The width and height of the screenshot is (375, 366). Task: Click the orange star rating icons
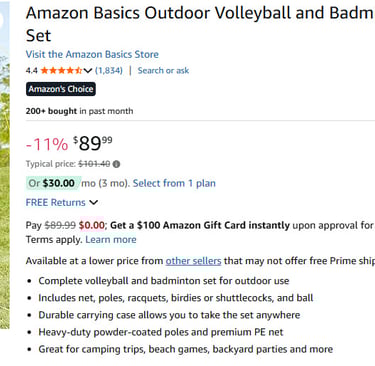point(61,70)
